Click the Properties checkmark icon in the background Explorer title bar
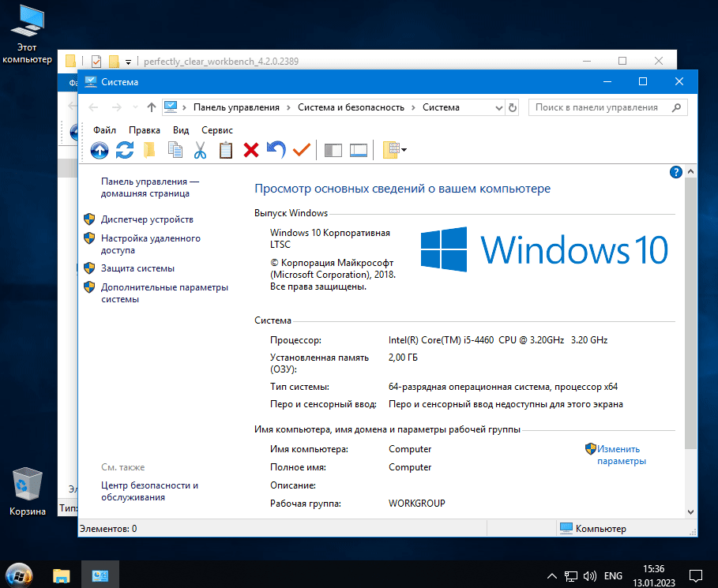The width and height of the screenshot is (718, 588). pos(96,62)
